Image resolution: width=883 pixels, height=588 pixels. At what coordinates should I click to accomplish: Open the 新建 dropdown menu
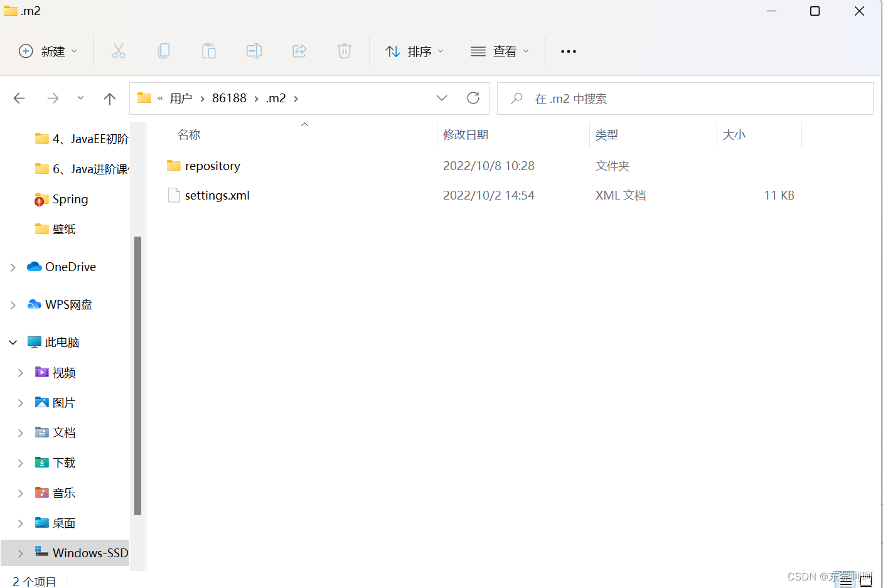48,51
